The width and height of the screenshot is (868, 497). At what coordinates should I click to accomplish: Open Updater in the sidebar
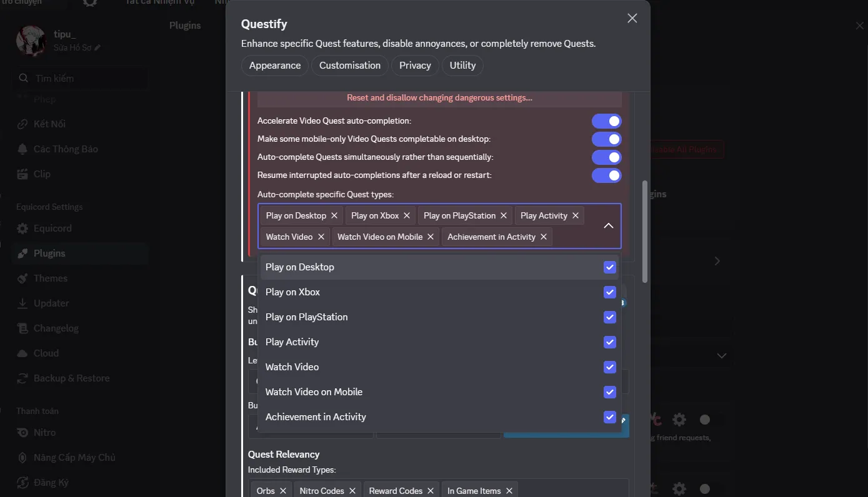pyautogui.click(x=80, y=303)
